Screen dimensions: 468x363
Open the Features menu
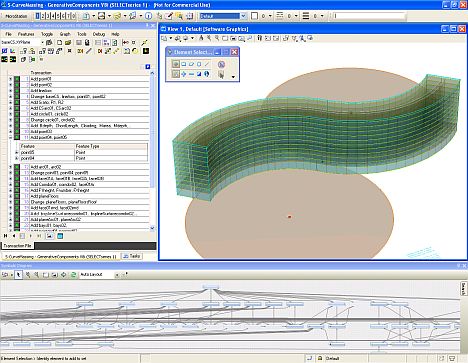[26, 34]
